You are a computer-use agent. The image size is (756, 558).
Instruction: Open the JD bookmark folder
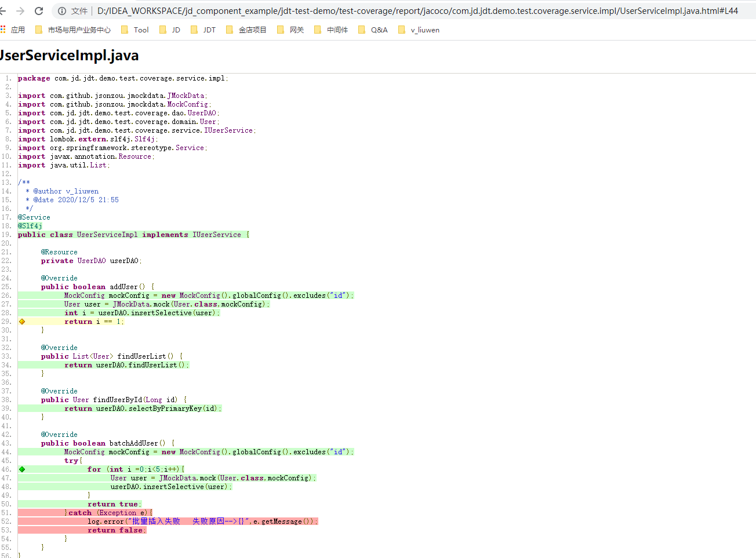tap(169, 30)
